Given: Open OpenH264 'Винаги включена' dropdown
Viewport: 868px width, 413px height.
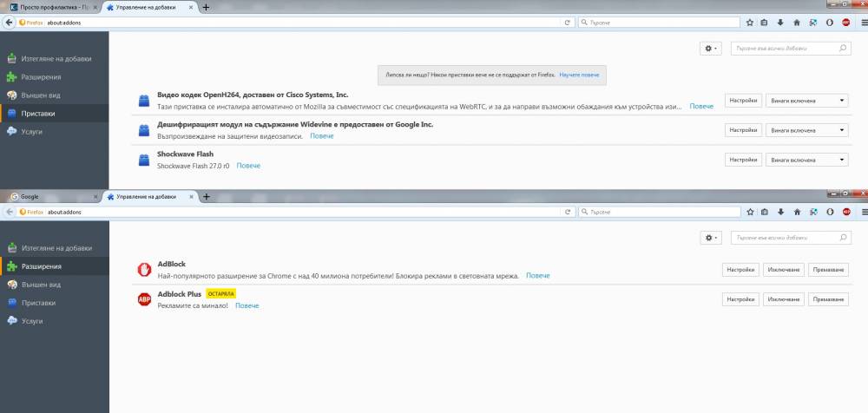Looking at the screenshot, I should pos(806,100).
